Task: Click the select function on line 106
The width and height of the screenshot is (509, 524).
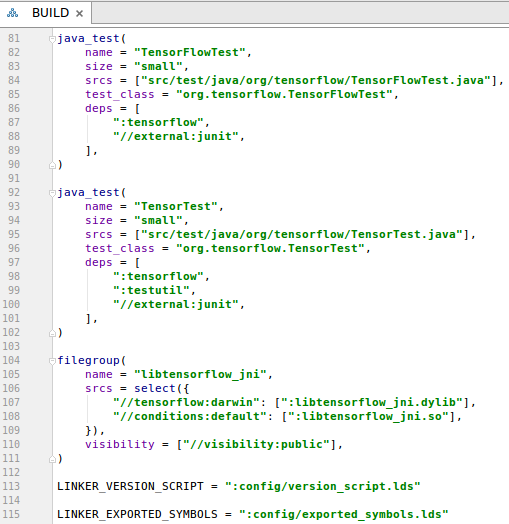Action: (155, 388)
